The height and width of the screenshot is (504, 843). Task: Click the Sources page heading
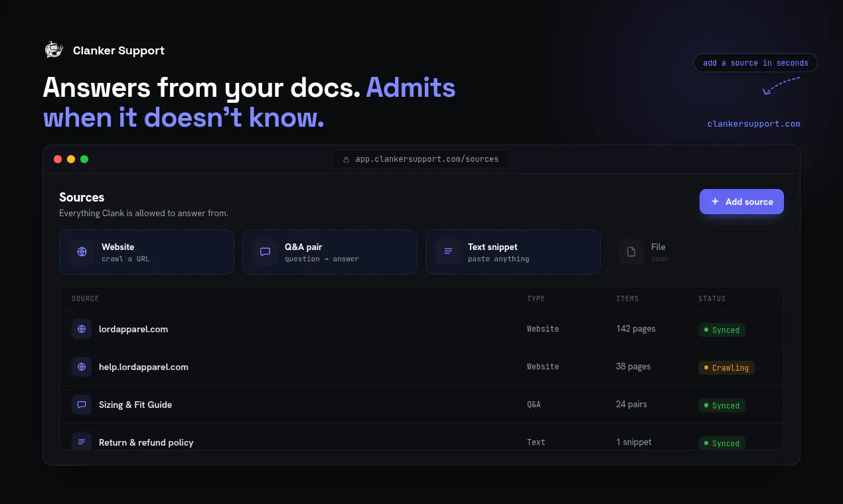82,198
